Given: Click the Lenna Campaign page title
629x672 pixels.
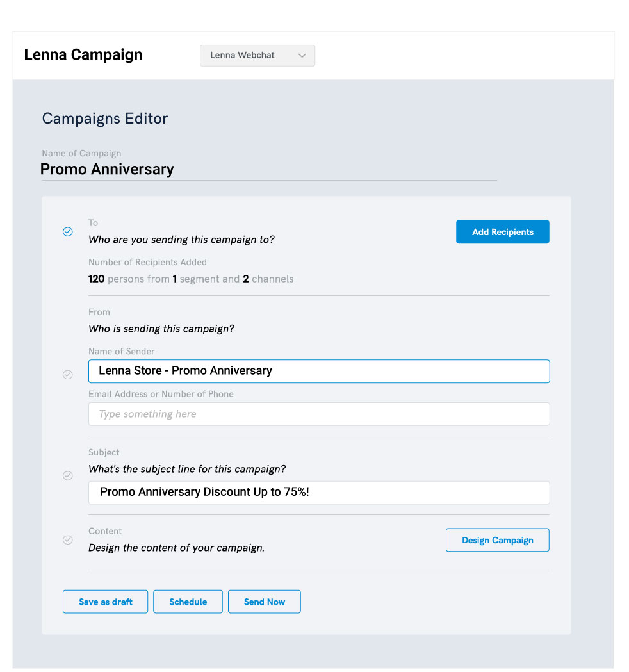Looking at the screenshot, I should 83,55.
